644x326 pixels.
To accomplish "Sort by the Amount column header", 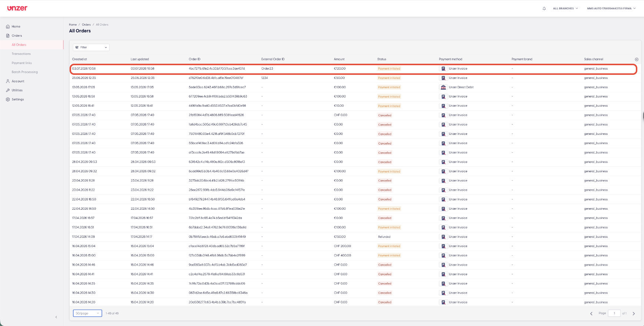I will (339, 59).
